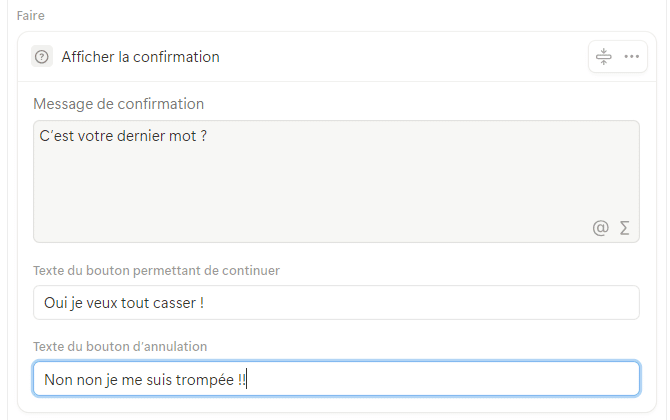Click the action card header bar
Viewport: 670px width, 420px height.
(400, 57)
